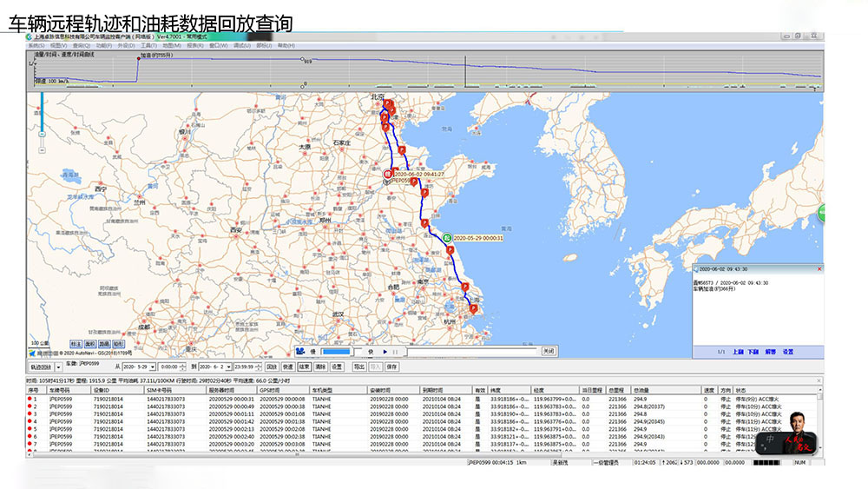This screenshot has width=868, height=489.
Task: Click the 保存 save button
Action: point(391,367)
